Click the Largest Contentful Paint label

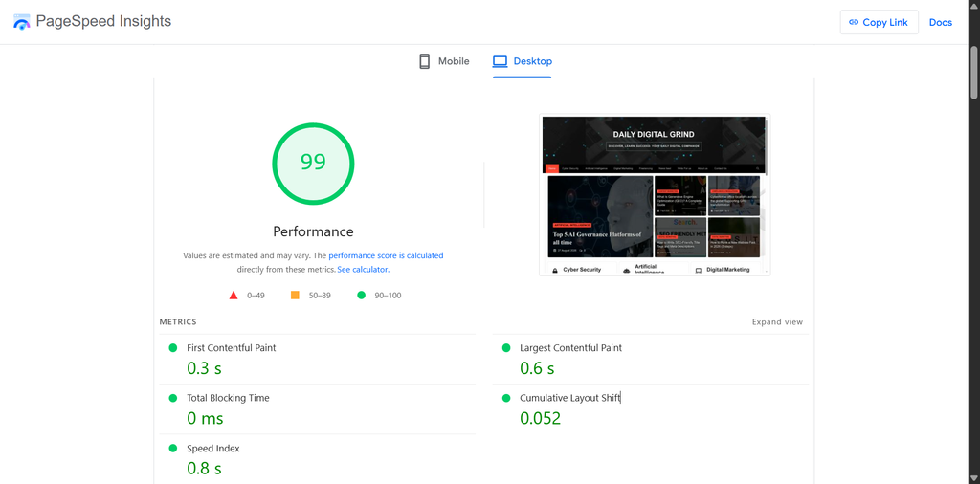coord(570,348)
